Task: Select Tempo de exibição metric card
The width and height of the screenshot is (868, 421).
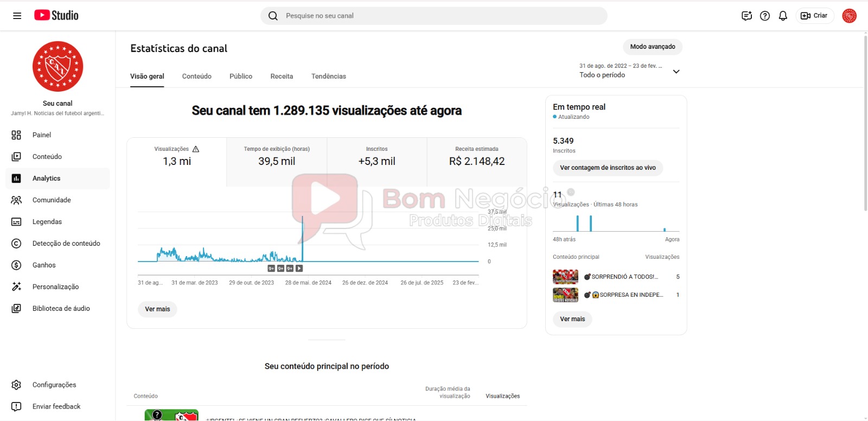Action: point(277,162)
